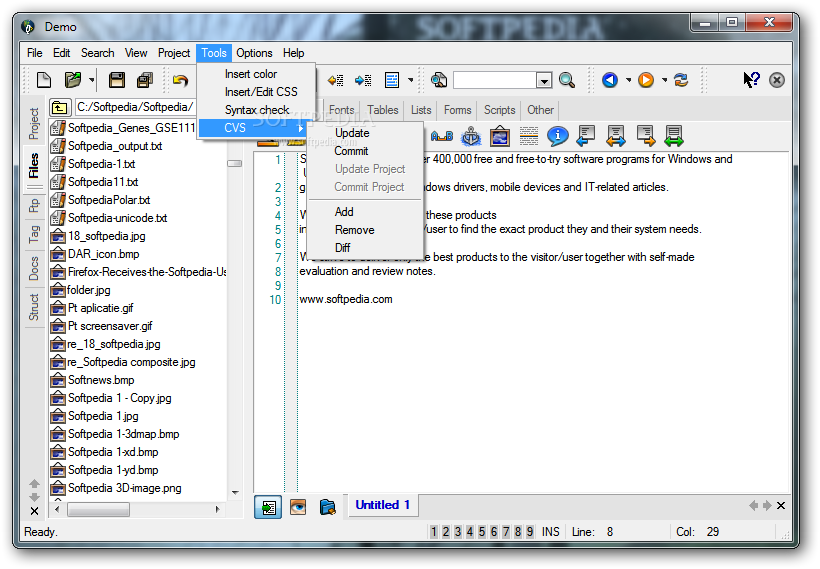This screenshot has height=569, width=820.
Task: Open the Project side tab
Action: coord(34,123)
